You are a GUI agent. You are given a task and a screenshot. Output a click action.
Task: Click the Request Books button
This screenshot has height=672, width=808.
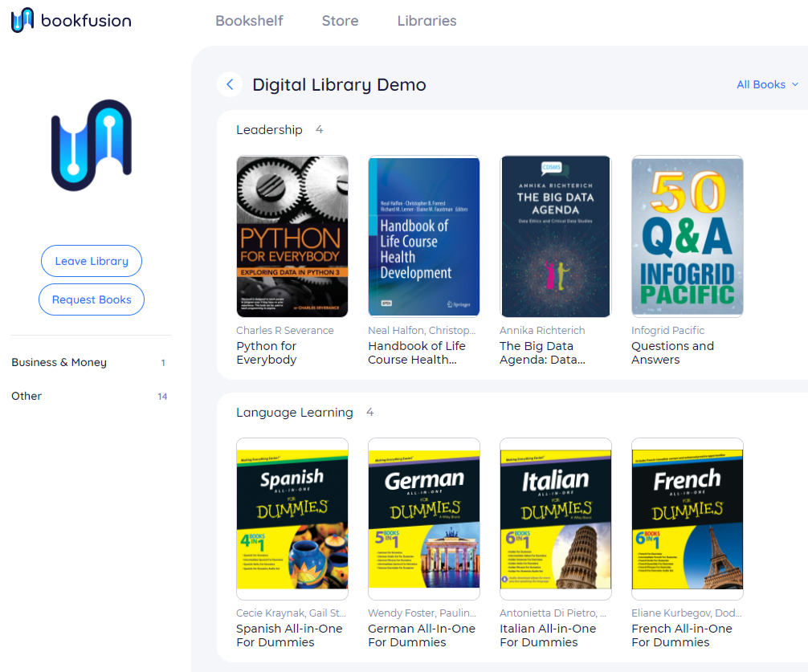click(x=92, y=299)
